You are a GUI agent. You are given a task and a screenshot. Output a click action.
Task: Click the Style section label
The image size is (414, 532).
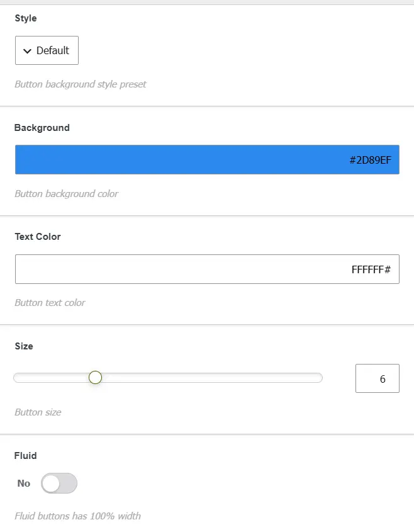(x=26, y=18)
